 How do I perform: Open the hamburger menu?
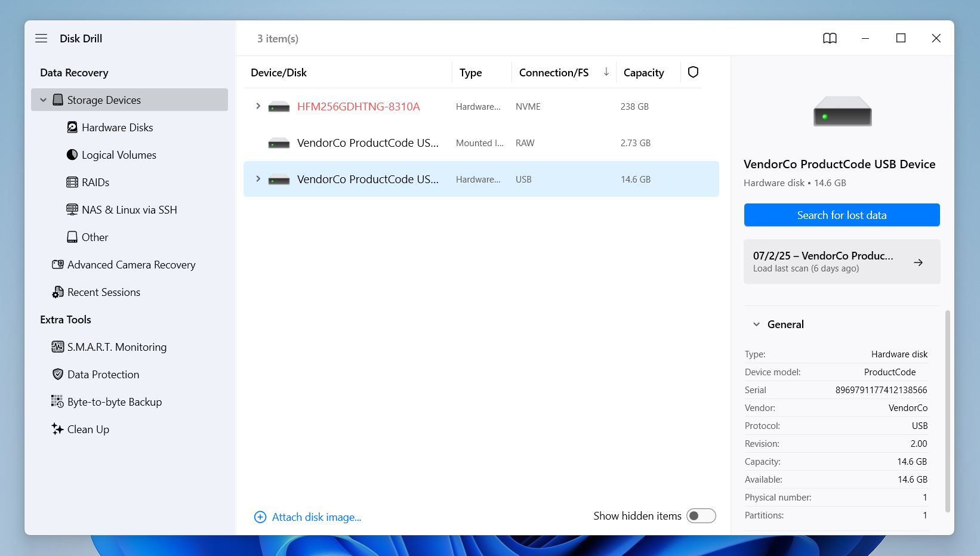[41, 38]
